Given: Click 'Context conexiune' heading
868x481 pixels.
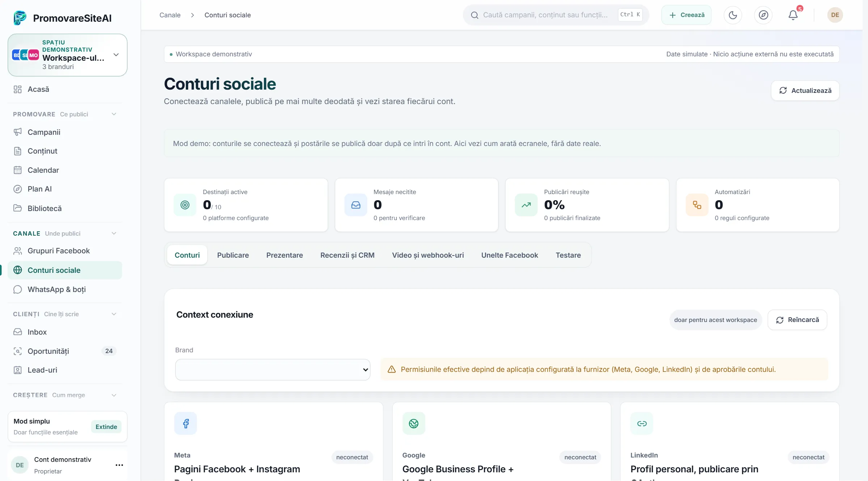Looking at the screenshot, I should point(215,315).
